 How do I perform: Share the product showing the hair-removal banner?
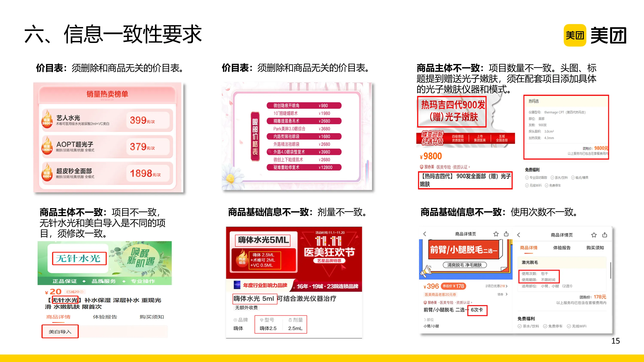(506, 234)
